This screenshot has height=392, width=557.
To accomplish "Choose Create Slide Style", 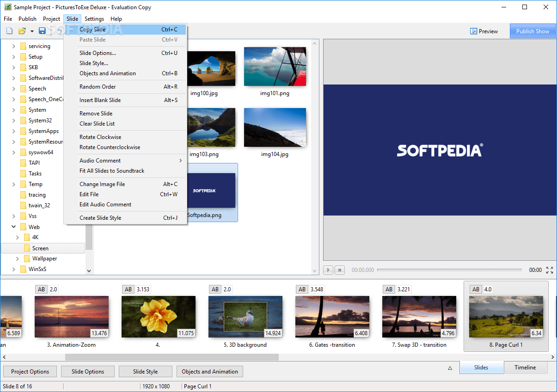I will 125,218.
